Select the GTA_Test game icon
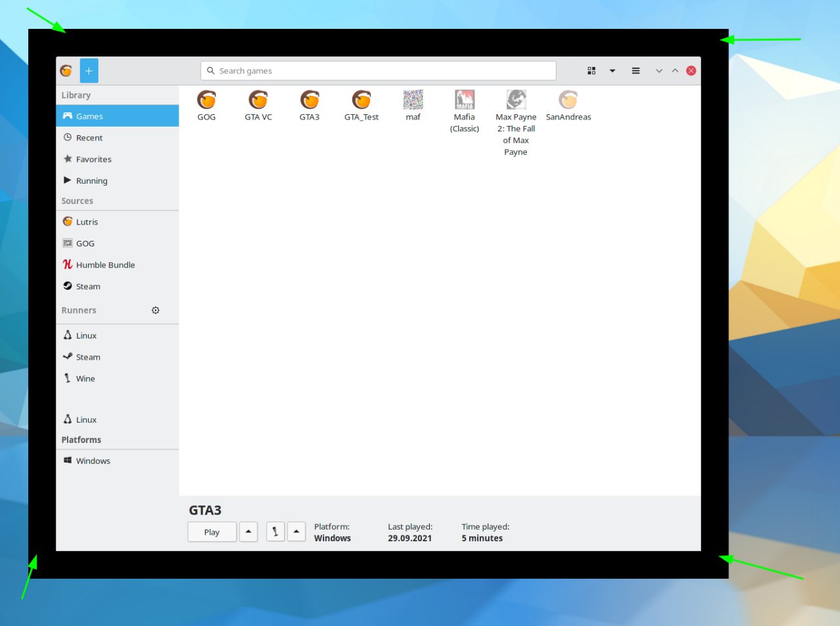The width and height of the screenshot is (840, 626). pos(362,100)
